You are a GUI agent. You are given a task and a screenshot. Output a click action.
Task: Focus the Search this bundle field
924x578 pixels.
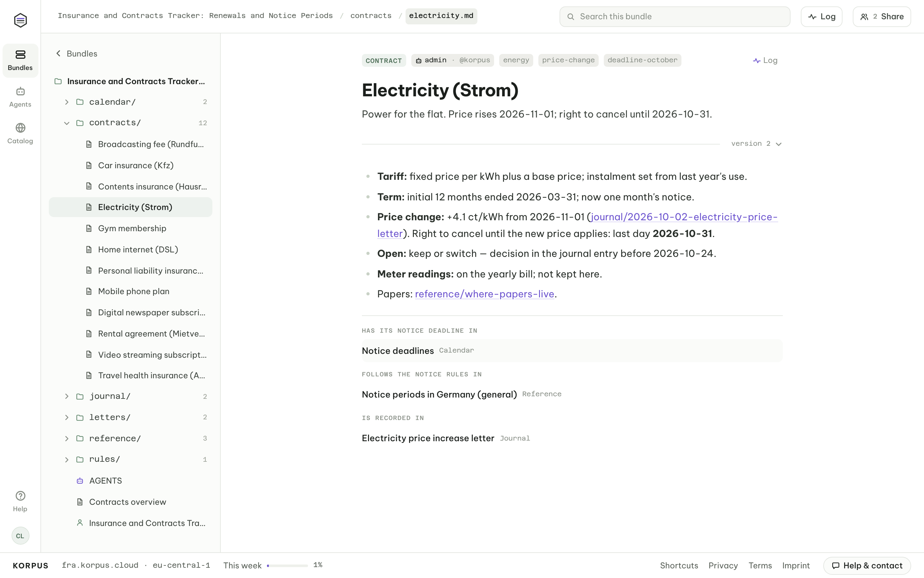pos(675,16)
